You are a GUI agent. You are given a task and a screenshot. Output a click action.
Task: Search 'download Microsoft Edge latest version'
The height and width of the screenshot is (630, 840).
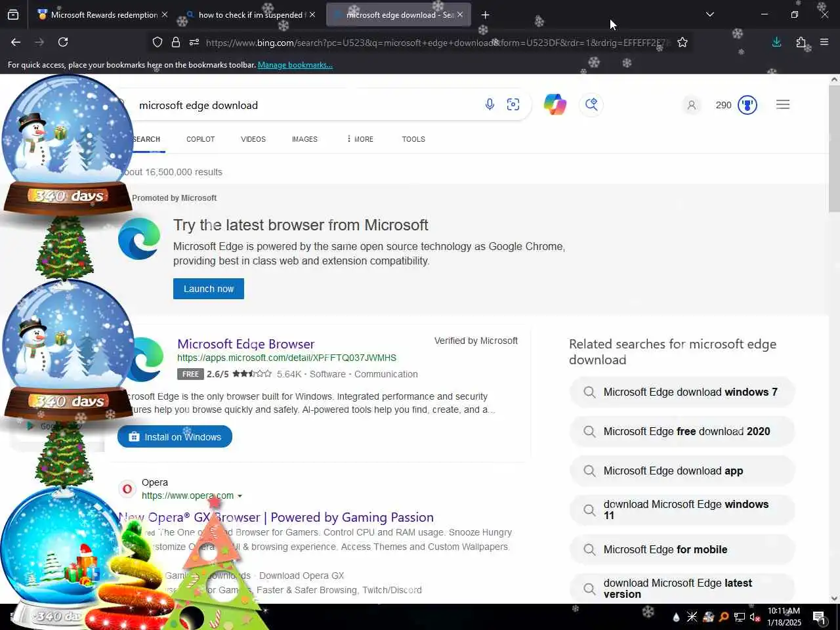click(x=682, y=589)
